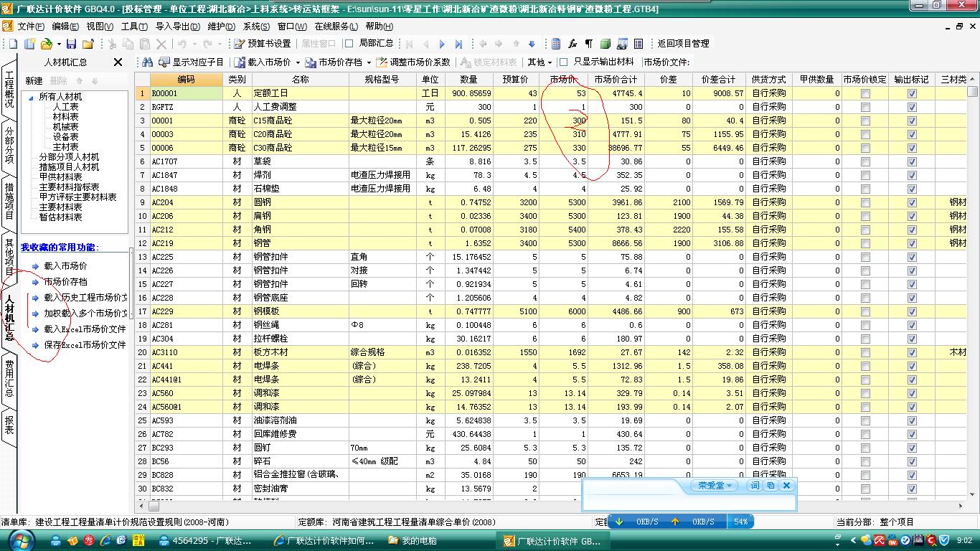
Task: Expand the 载入市场价 dropdown arrow
Action: point(297,63)
